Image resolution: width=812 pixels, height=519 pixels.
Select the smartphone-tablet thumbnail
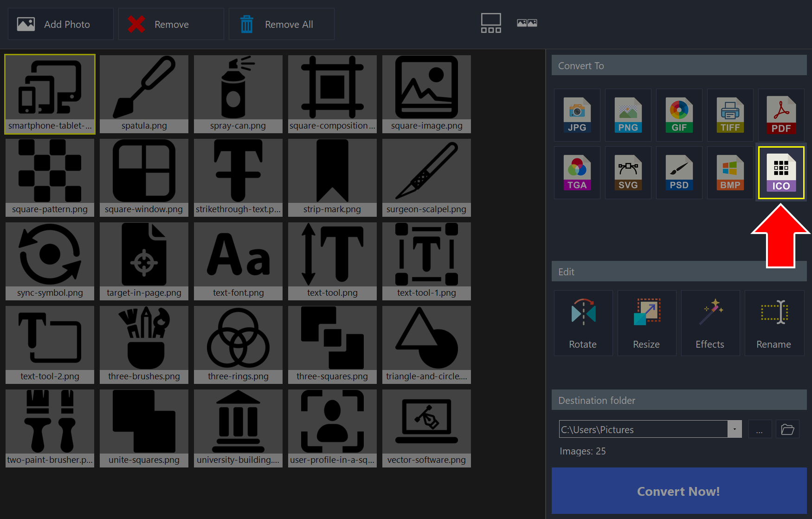[x=50, y=94]
